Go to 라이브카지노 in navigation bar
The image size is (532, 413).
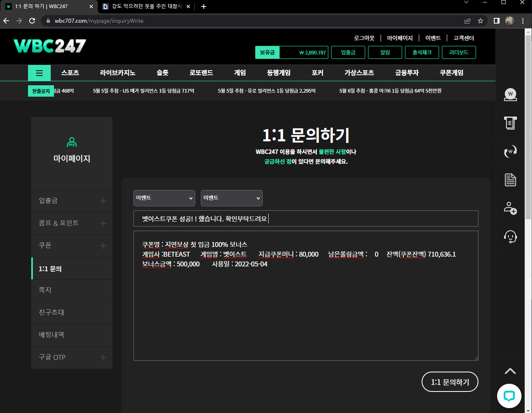coord(118,73)
